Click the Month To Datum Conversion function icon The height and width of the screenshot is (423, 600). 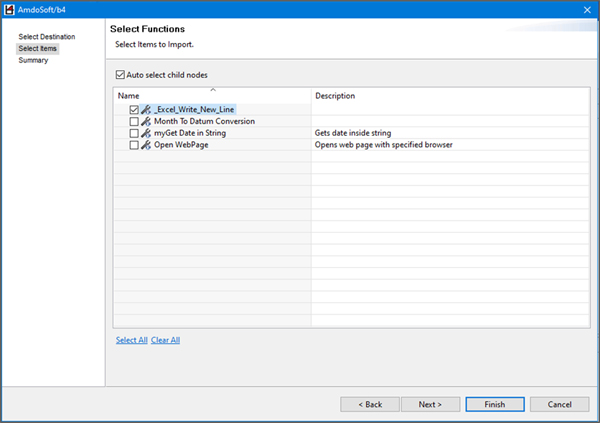146,122
